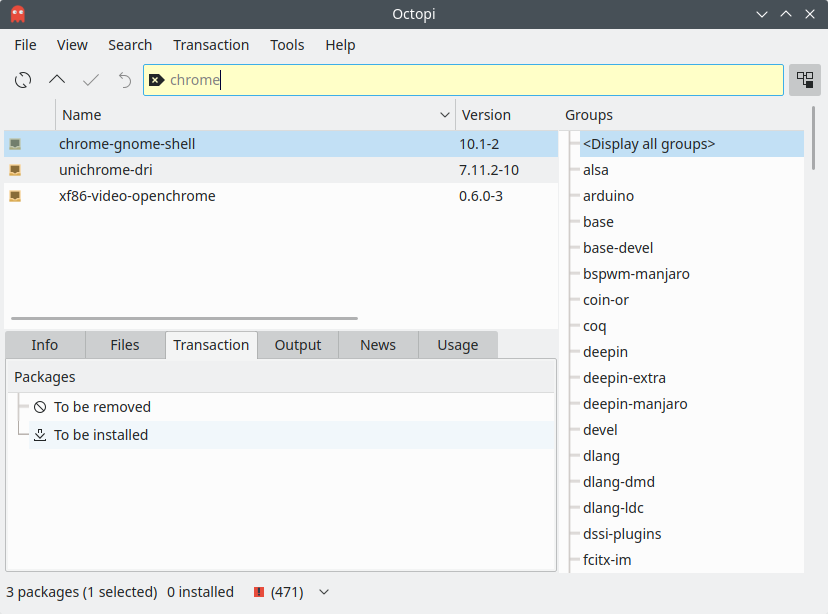This screenshot has width=828, height=614.
Task: Check for system updates with the up-arrow icon
Action: tap(56, 80)
